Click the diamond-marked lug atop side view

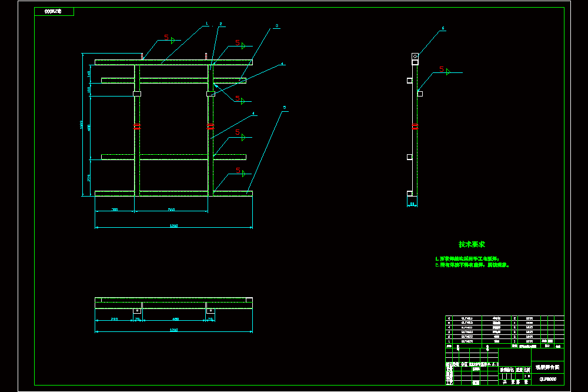tap(415, 57)
